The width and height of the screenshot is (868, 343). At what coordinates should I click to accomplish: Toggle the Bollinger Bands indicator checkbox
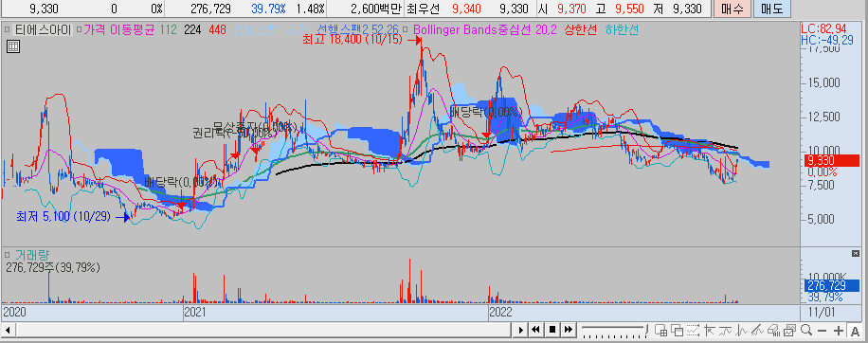tap(407, 30)
